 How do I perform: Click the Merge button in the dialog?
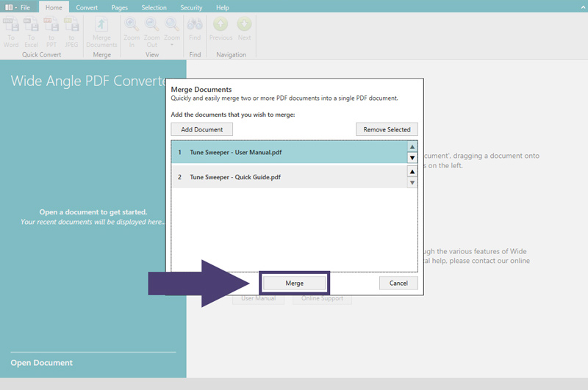pyautogui.click(x=295, y=283)
